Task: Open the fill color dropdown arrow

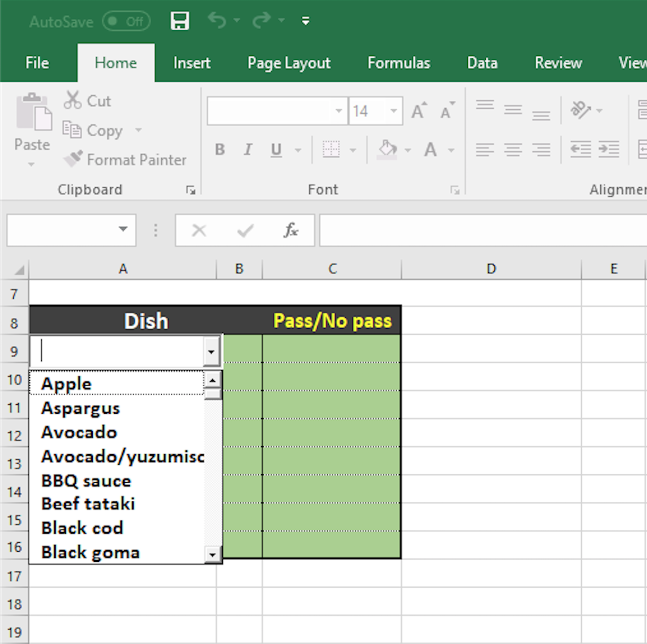Action: point(407,150)
